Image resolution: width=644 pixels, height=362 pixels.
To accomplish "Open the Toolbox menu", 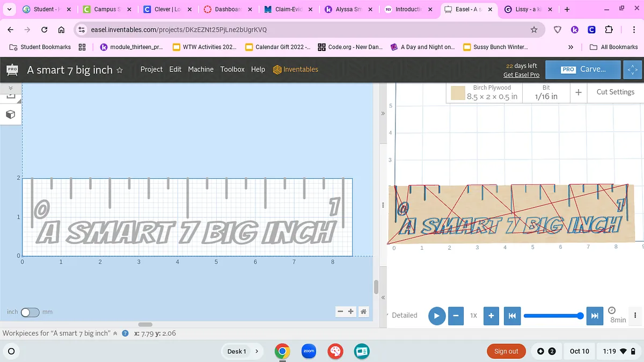I will coord(232,69).
